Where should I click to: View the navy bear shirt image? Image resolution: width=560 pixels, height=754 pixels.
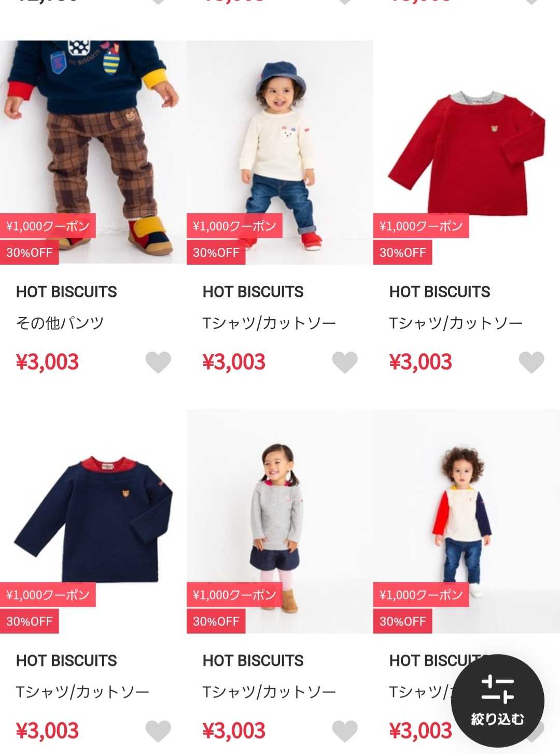[x=93, y=522]
